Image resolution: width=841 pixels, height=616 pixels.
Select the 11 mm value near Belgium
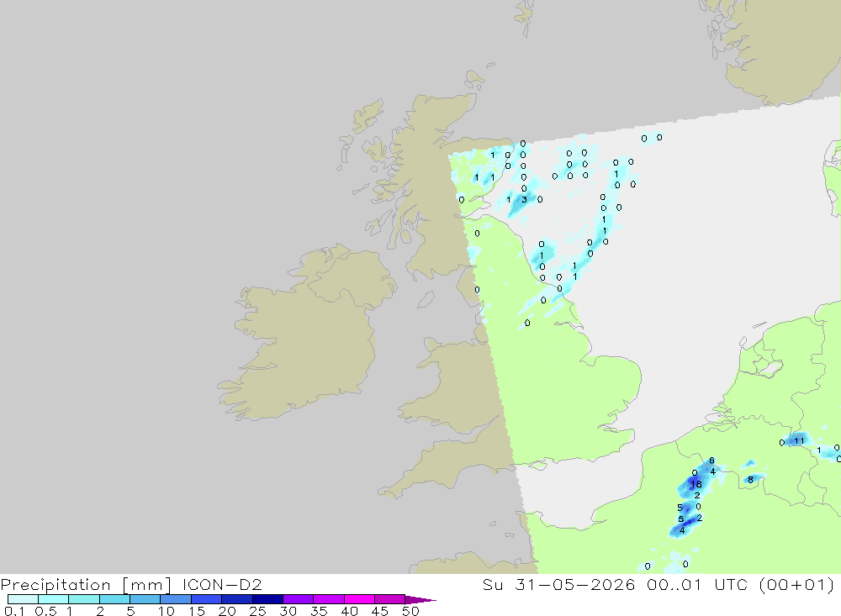point(799,441)
